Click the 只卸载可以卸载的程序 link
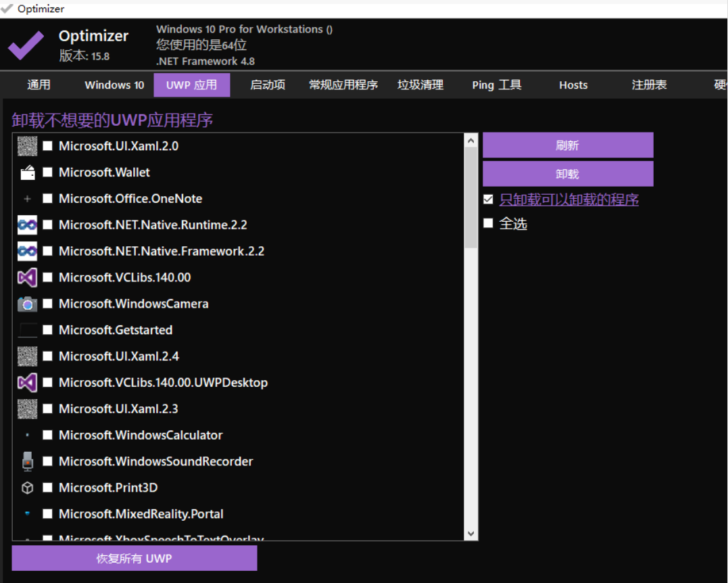 [x=568, y=200]
